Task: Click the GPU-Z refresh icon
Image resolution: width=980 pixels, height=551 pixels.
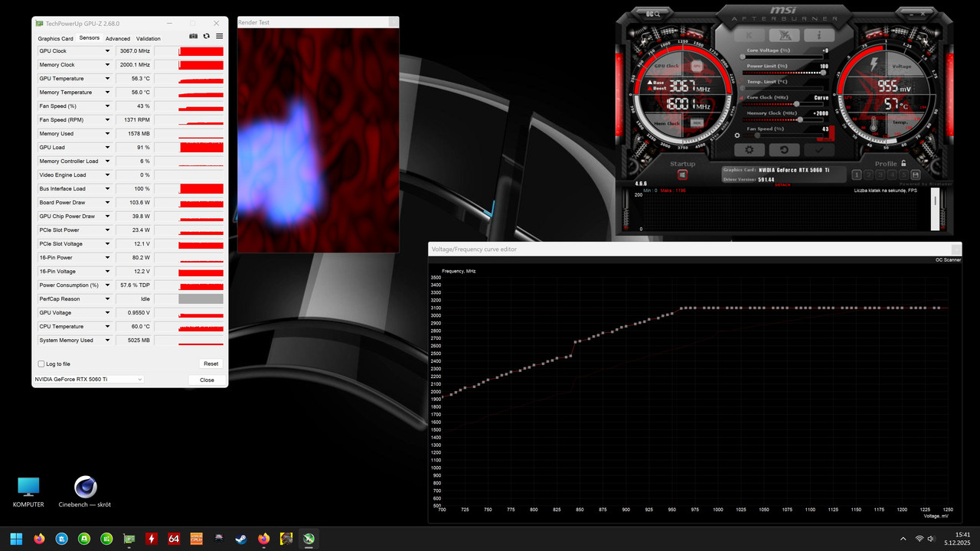Action: pos(207,36)
